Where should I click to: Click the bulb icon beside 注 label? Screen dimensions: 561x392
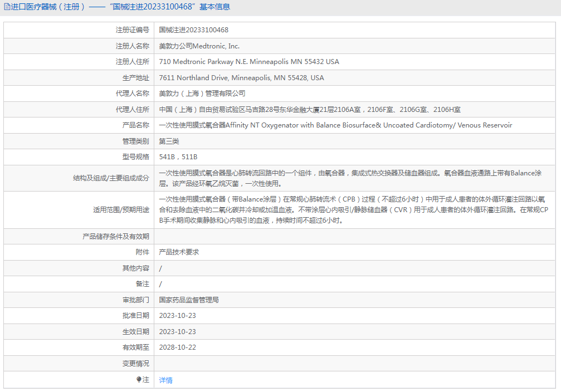(139, 380)
